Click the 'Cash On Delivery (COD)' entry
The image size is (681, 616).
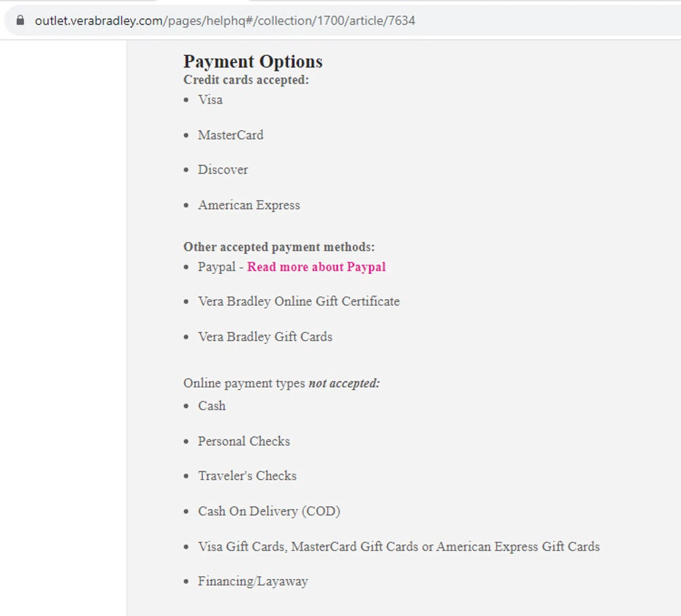click(269, 511)
